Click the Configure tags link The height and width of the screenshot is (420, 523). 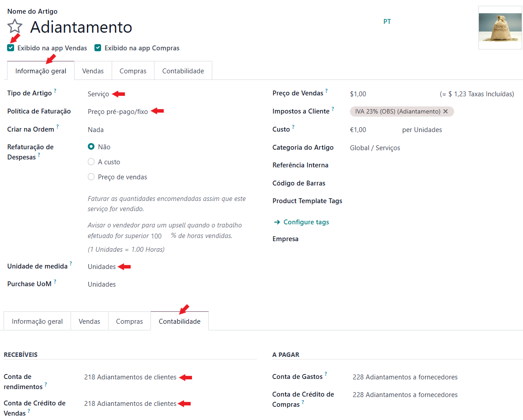[x=306, y=222]
